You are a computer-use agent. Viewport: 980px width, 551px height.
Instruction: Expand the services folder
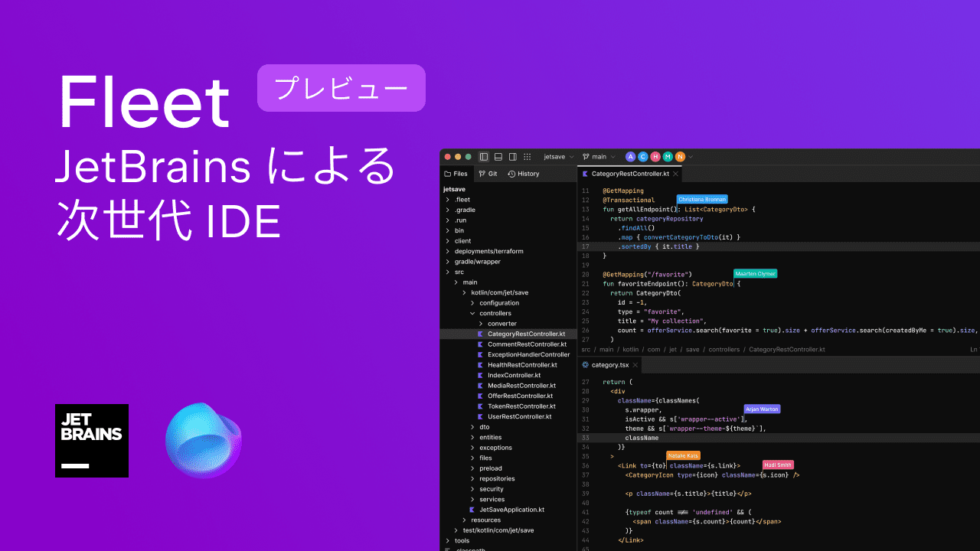click(x=473, y=499)
